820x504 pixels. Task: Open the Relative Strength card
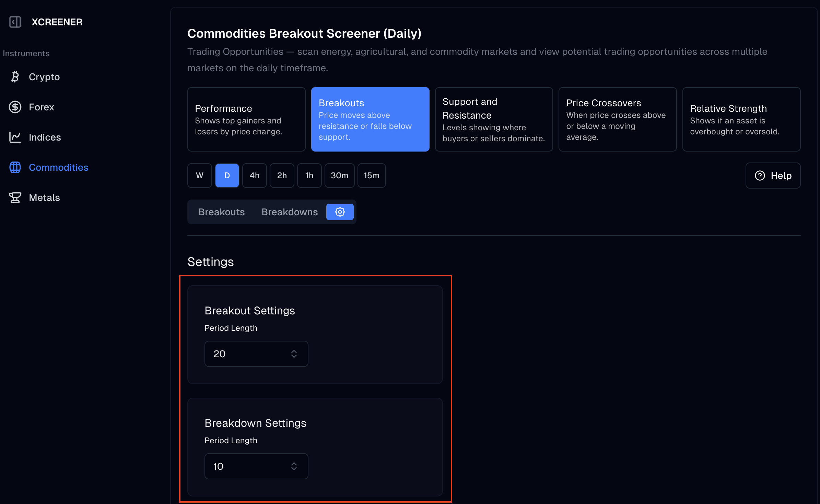741,119
